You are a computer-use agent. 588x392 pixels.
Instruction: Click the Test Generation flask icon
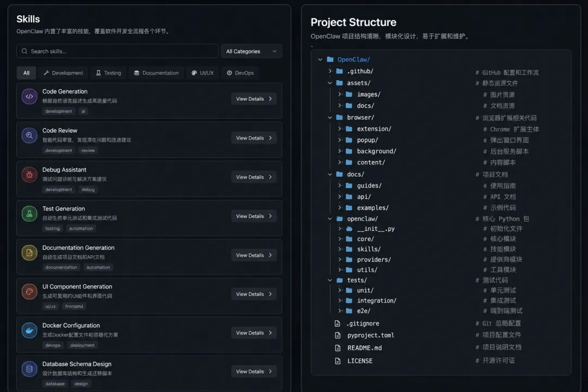point(29,214)
